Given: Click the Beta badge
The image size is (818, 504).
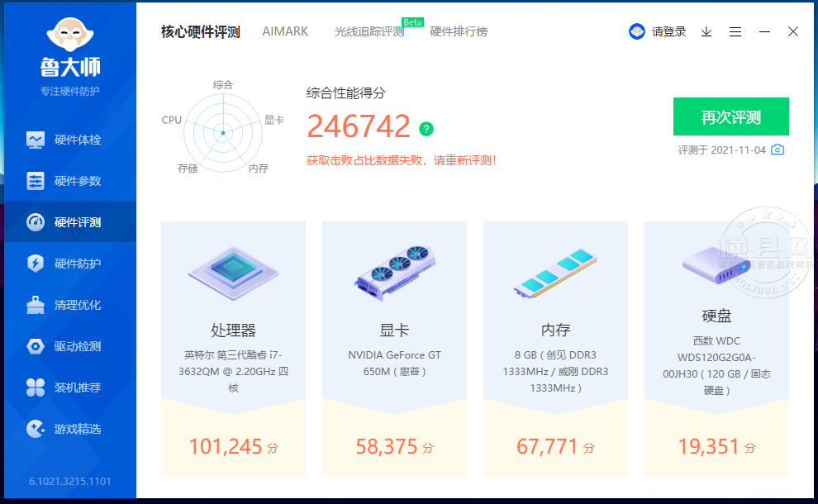Looking at the screenshot, I should 412,22.
